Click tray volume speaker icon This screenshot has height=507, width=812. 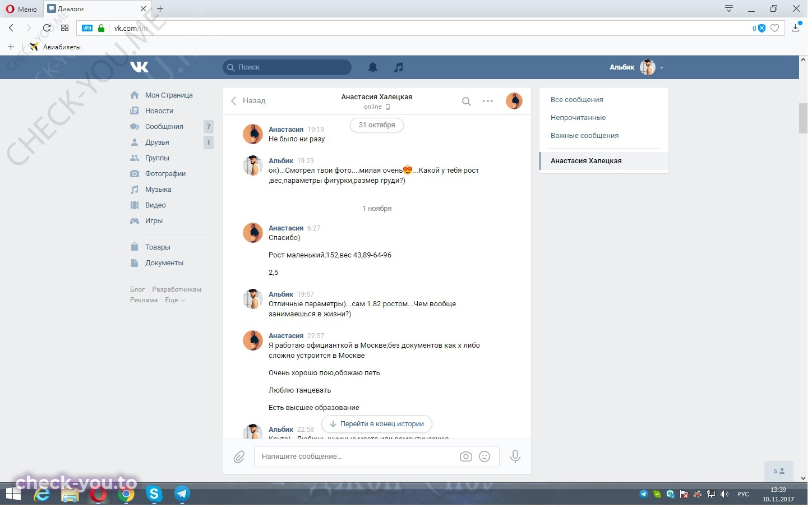(x=725, y=495)
